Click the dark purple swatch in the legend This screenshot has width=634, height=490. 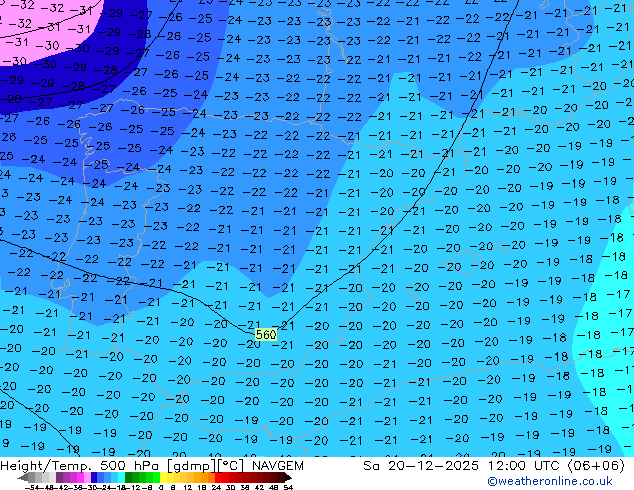(x=59, y=477)
